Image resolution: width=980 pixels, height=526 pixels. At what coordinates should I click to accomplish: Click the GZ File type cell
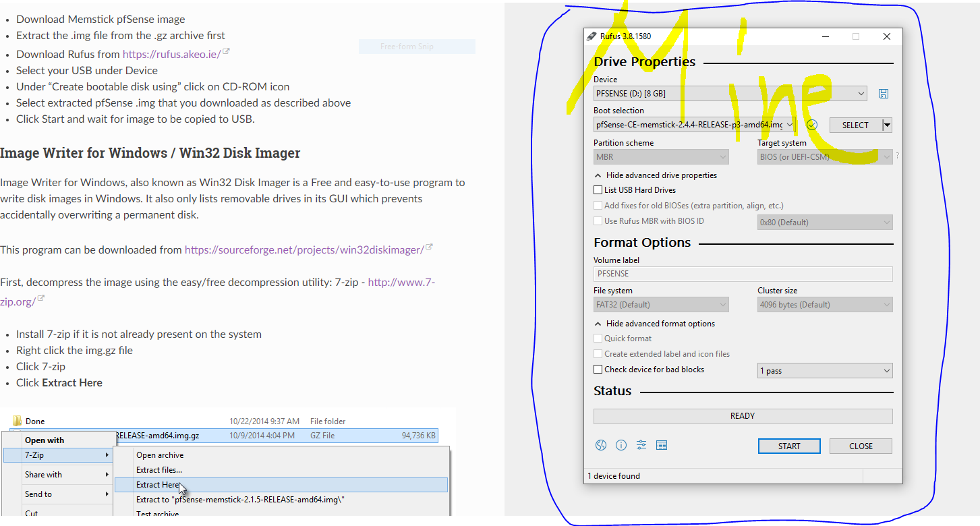[322, 436]
